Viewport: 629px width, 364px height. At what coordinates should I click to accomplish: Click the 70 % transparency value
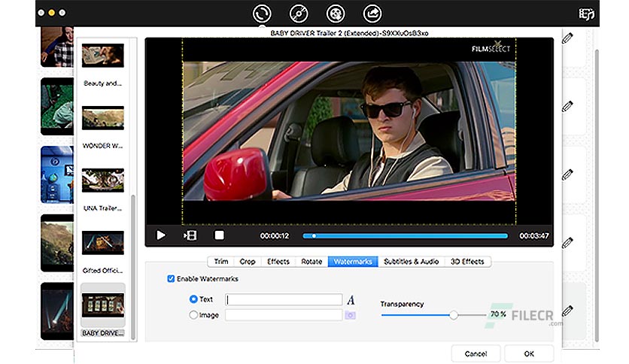498,314
